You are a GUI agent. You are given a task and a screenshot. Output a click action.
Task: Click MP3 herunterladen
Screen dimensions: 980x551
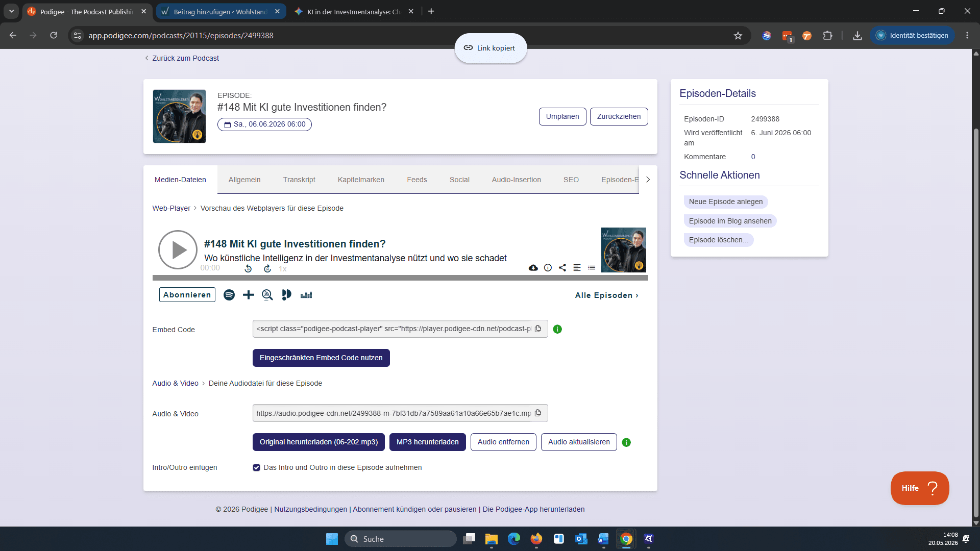click(x=428, y=442)
